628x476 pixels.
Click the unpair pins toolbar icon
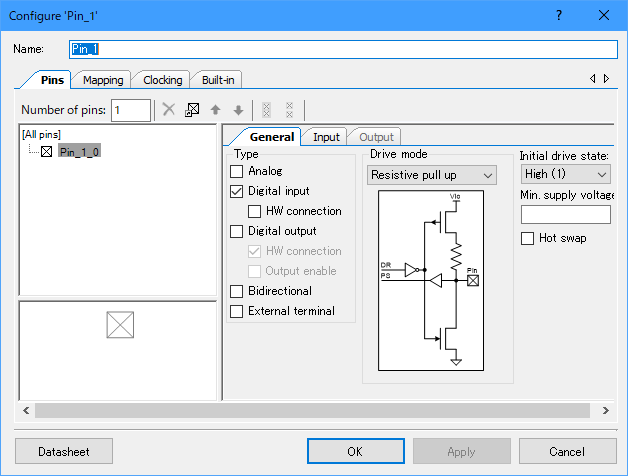(289, 110)
